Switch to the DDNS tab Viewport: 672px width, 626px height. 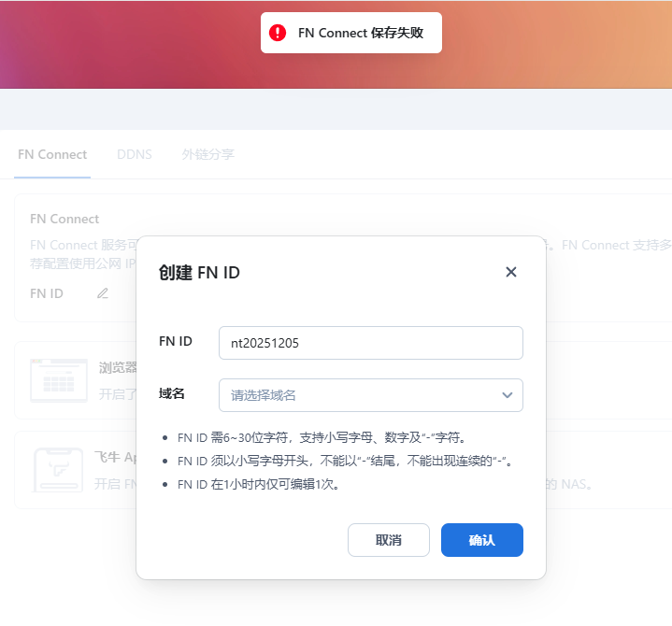[x=135, y=154]
